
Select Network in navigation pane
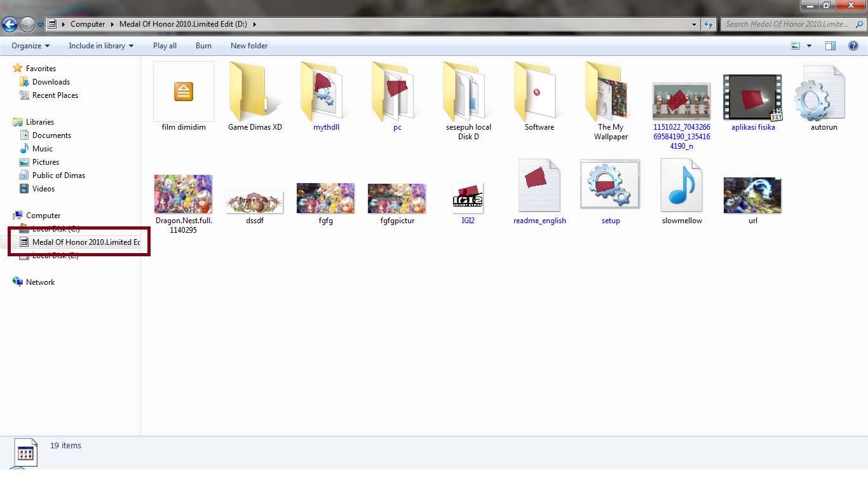click(x=40, y=282)
